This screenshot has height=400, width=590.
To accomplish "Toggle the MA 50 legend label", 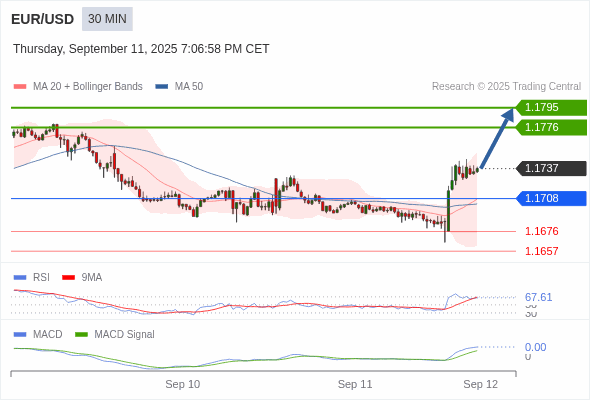I will (189, 87).
